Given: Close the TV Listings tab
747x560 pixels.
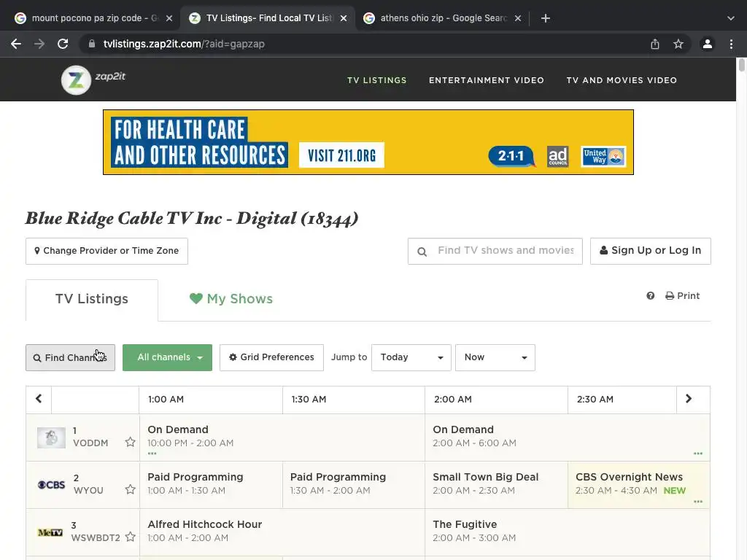Looking at the screenshot, I should point(344,18).
